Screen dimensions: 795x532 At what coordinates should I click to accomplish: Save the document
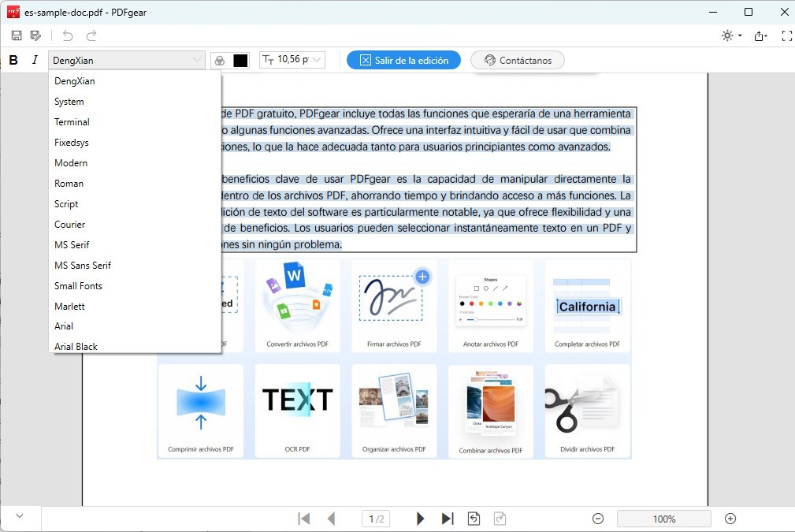coord(16,35)
